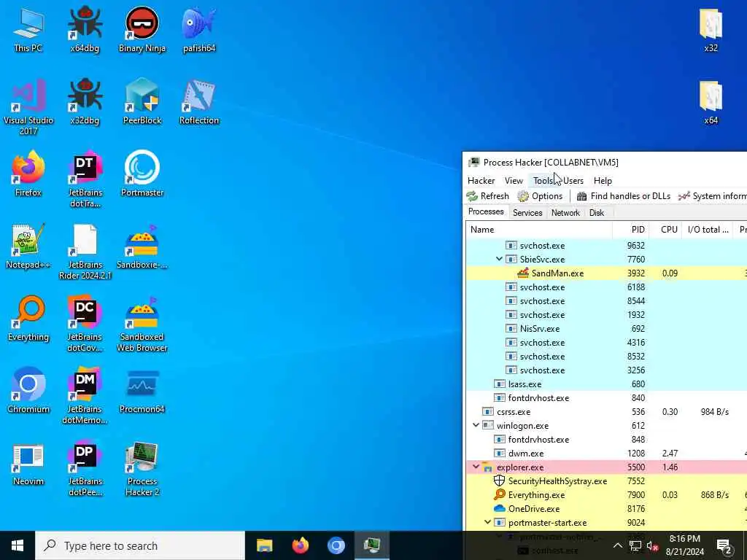Select the SecurityHealthSystray.exe process row
Screen dimensions: 747x560
606,481
